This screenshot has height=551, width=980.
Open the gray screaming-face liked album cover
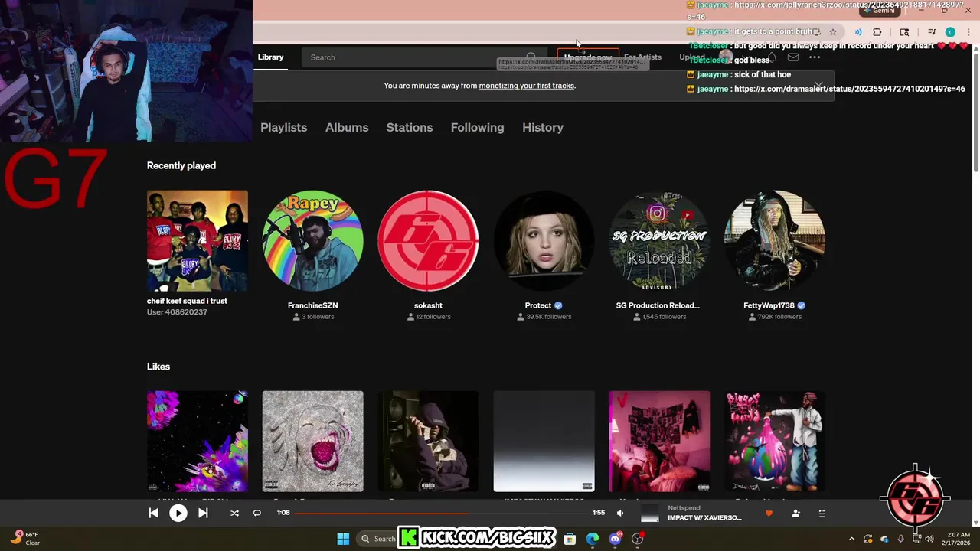(313, 442)
